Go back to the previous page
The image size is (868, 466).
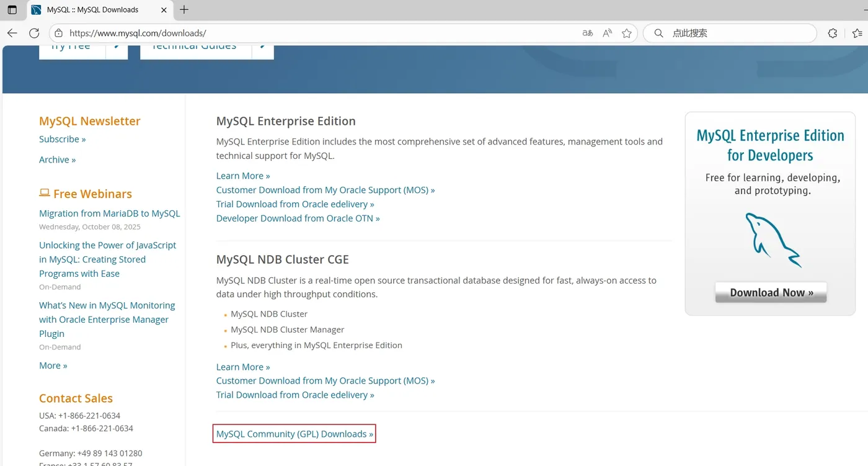12,34
